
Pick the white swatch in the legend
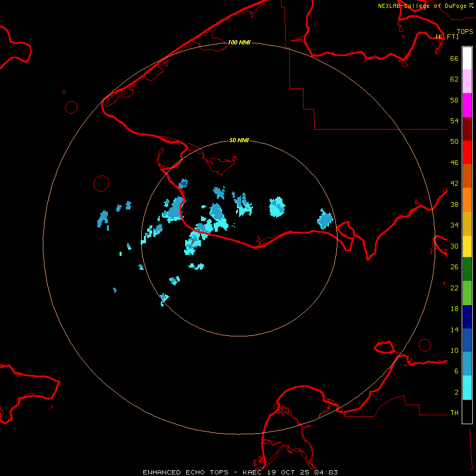click(467, 58)
